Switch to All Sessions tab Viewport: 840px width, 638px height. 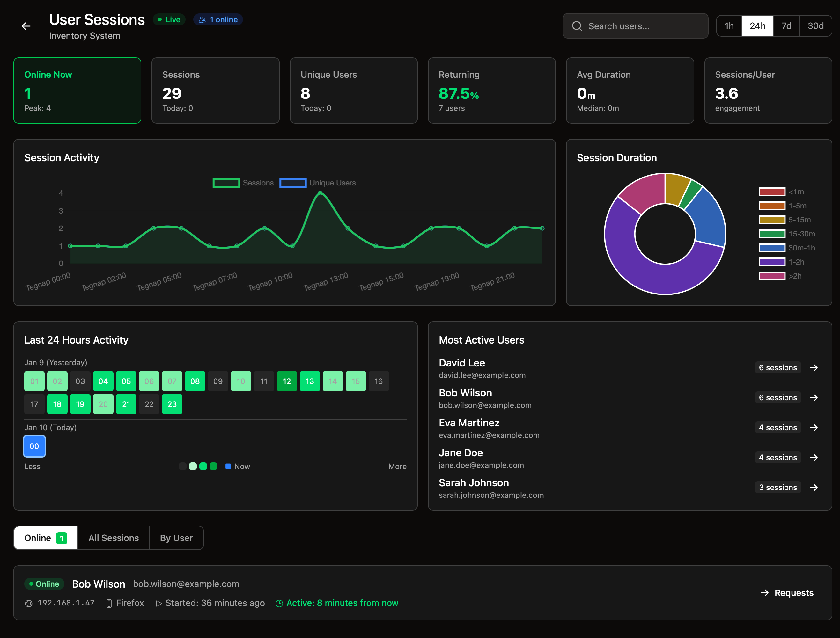(x=113, y=538)
